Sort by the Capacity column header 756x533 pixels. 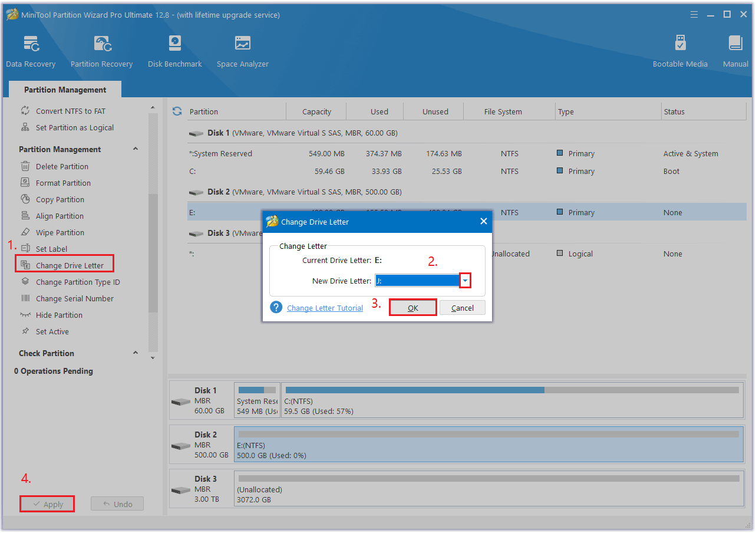pos(316,111)
